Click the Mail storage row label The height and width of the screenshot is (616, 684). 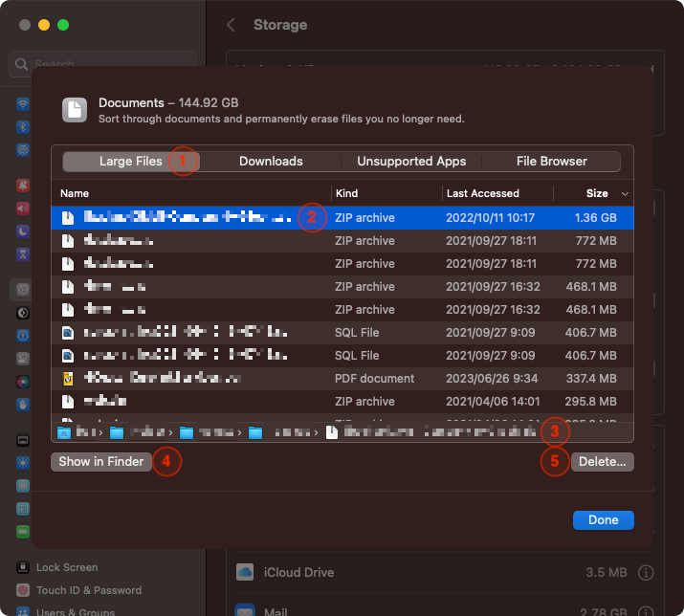(276, 611)
